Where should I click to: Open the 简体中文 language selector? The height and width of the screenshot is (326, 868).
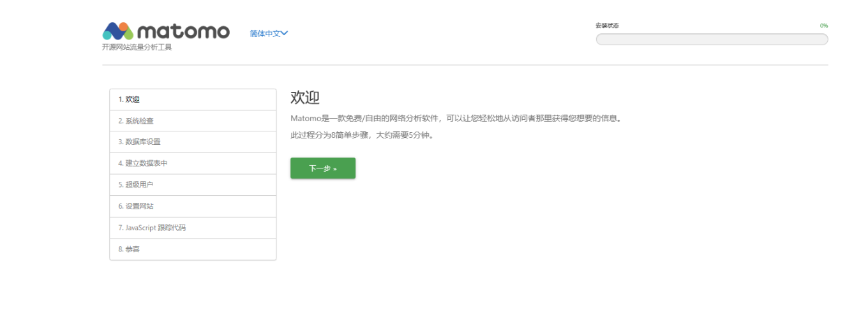[x=266, y=34]
